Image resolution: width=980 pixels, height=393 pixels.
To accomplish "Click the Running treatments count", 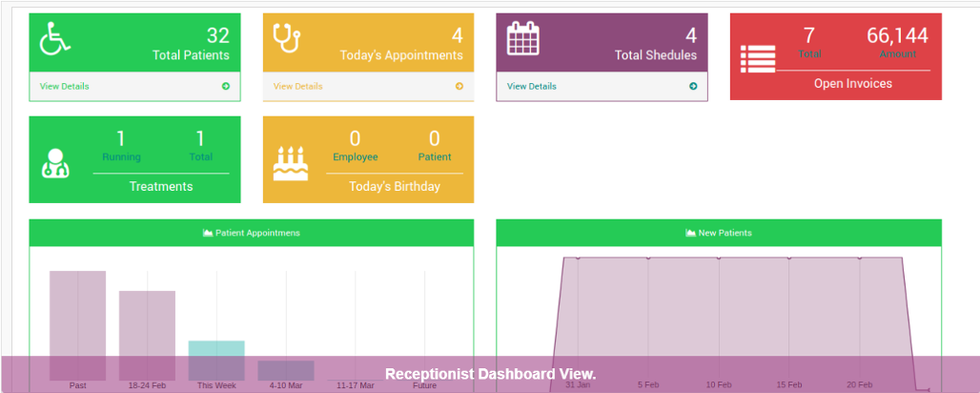I will 121,139.
